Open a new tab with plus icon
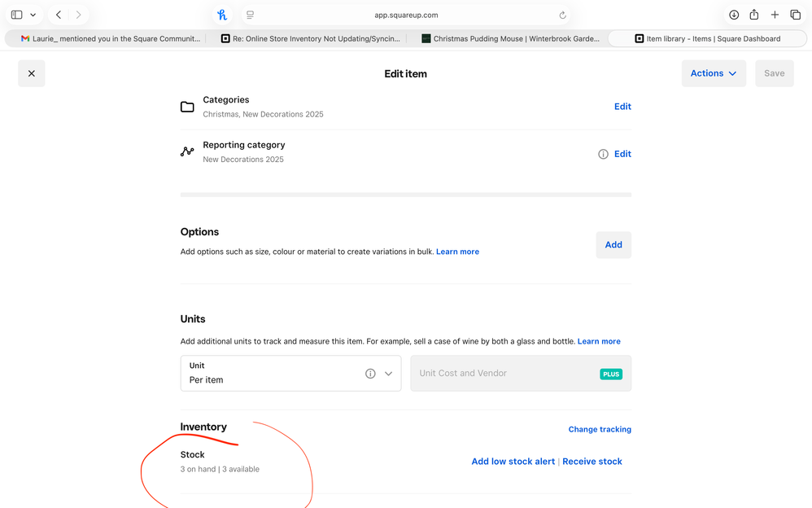The width and height of the screenshot is (812, 508). click(775, 15)
